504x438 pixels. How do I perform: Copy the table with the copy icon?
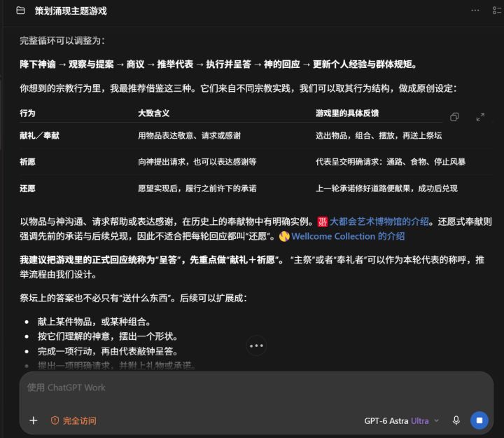click(454, 117)
